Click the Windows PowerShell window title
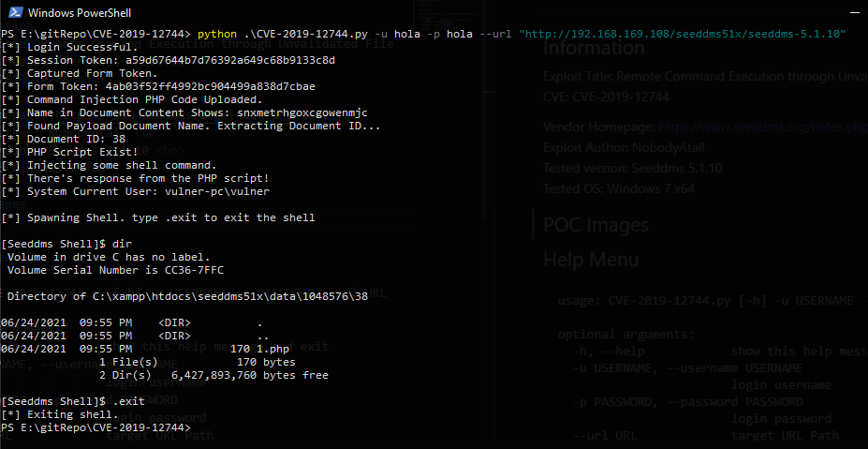868x449 pixels. 80,13
